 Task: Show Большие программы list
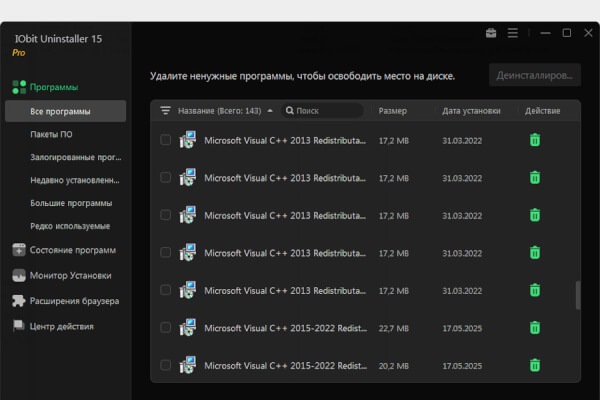click(71, 203)
